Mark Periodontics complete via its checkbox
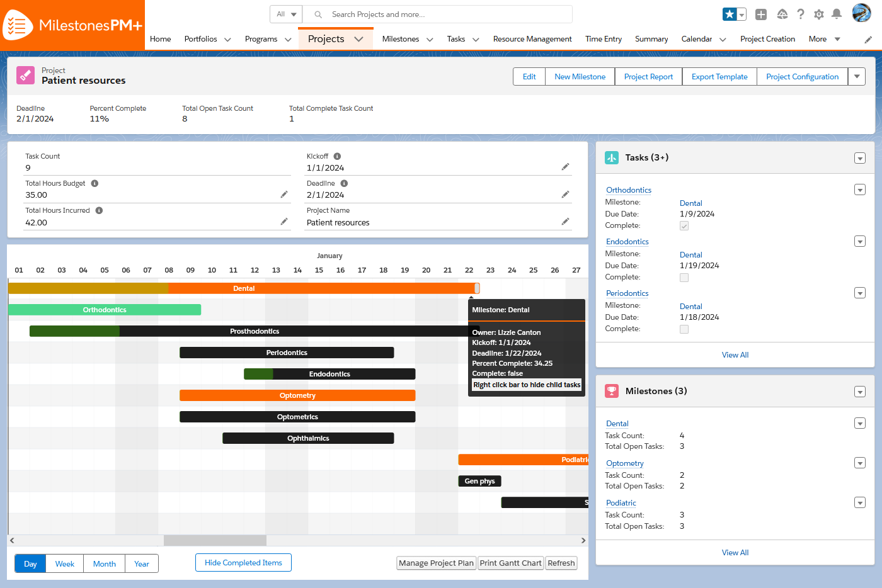 pos(684,329)
